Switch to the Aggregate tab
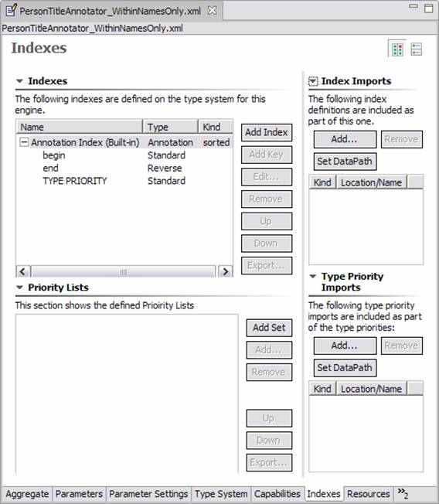The width and height of the screenshot is (439, 504). 27,494
